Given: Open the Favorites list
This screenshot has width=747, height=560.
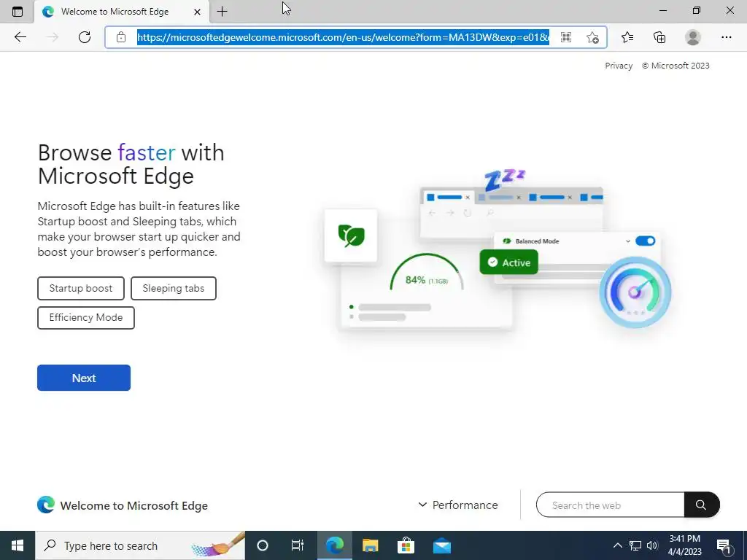Looking at the screenshot, I should (627, 37).
